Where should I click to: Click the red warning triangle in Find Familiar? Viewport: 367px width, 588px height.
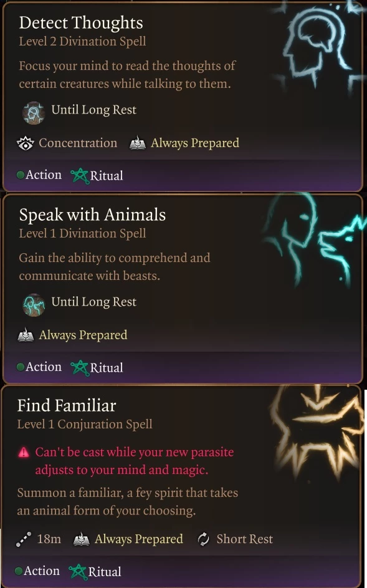coord(23,453)
